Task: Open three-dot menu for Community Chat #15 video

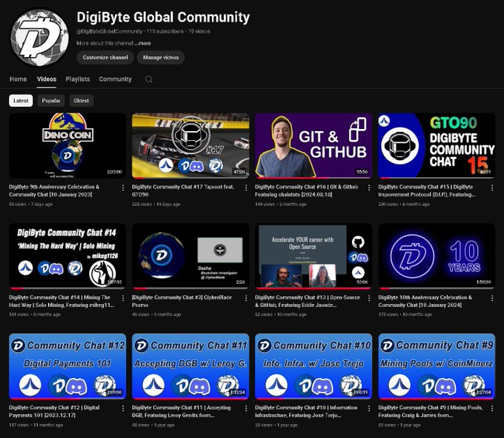Action: coord(492,188)
